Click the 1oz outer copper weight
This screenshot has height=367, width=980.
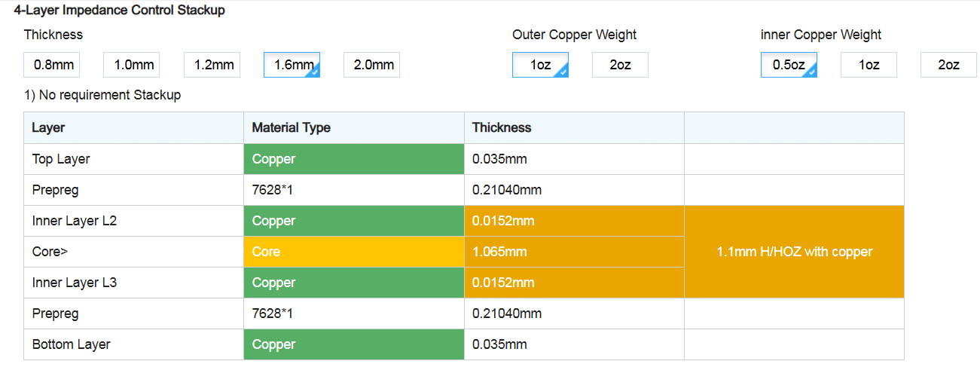click(540, 65)
